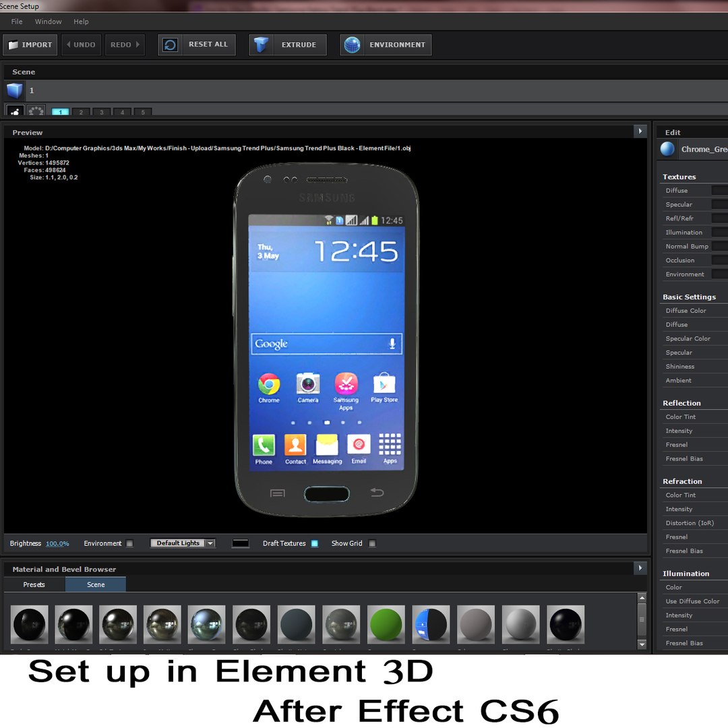Click Color Tint under Reflection
Viewport: 728px width, 728px height.
(x=694, y=417)
